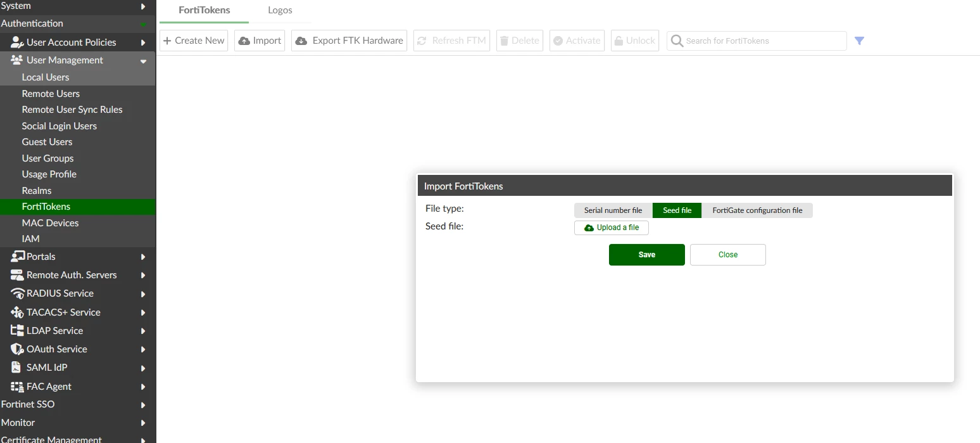Click the plus icon on Create New

(167, 41)
